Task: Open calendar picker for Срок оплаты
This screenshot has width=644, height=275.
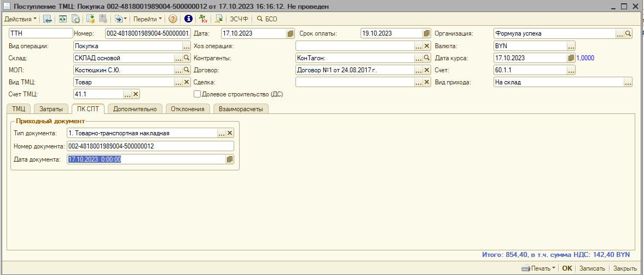Action: coord(422,33)
